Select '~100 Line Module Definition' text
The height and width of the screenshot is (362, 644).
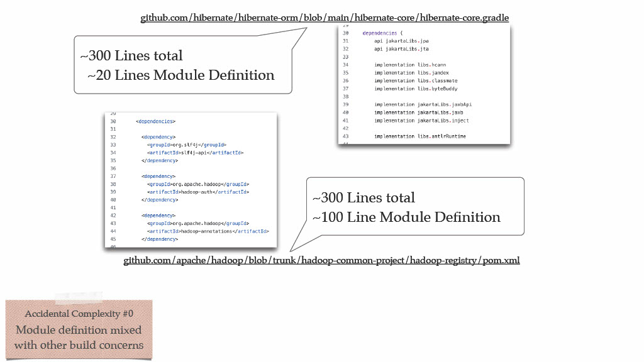click(x=407, y=217)
